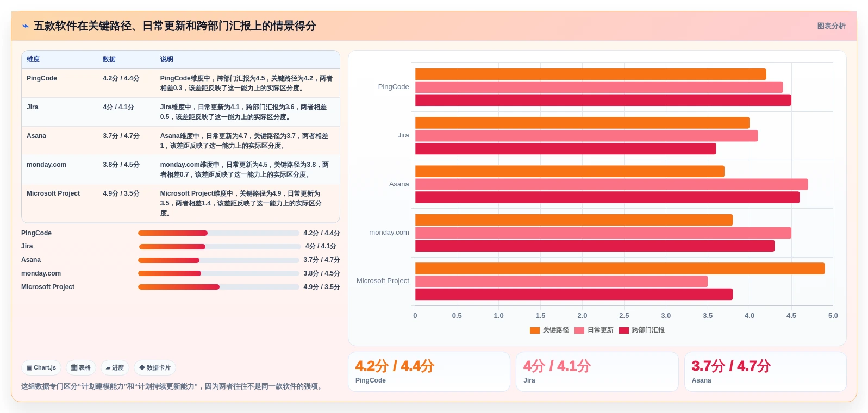This screenshot has height=413, width=868.
Task: Click the Microsoft Project progress bar
Action: click(x=218, y=287)
